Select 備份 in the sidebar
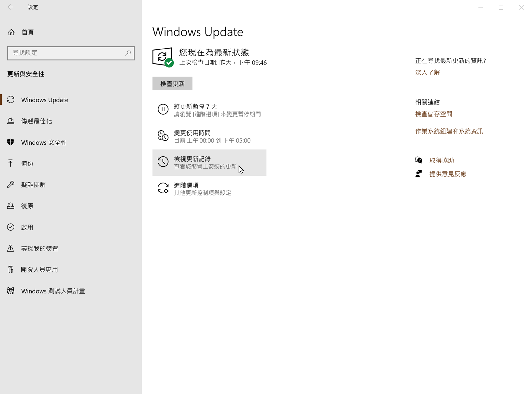 [27, 163]
